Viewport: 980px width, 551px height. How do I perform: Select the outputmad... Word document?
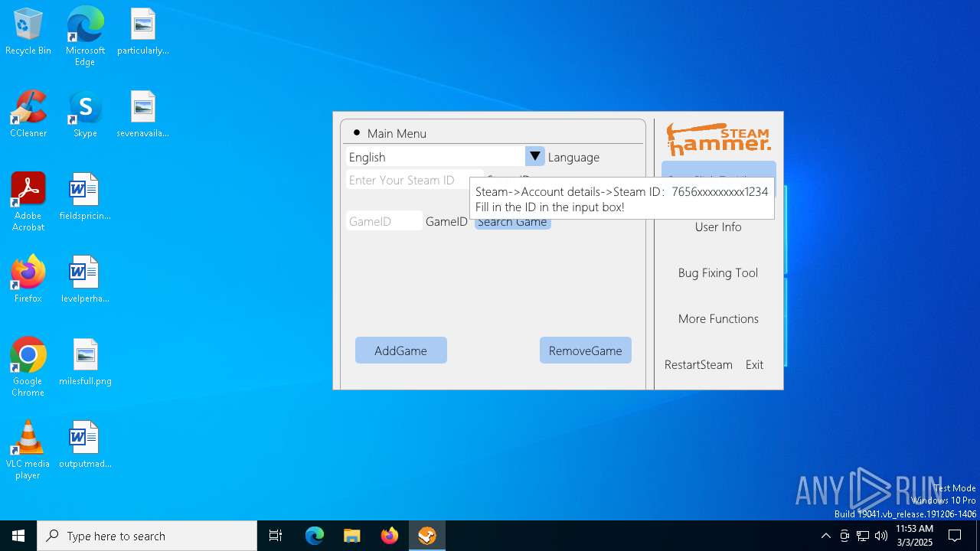(85, 445)
